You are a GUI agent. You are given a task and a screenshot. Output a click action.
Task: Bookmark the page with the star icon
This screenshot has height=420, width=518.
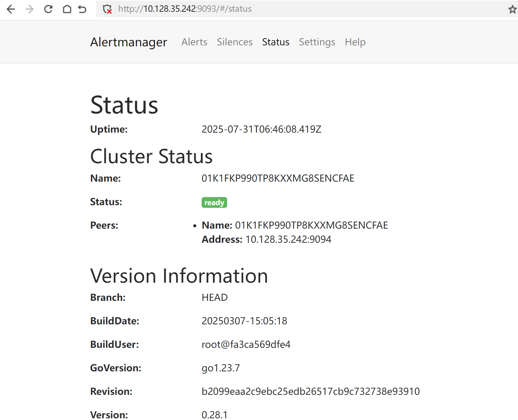coord(512,9)
